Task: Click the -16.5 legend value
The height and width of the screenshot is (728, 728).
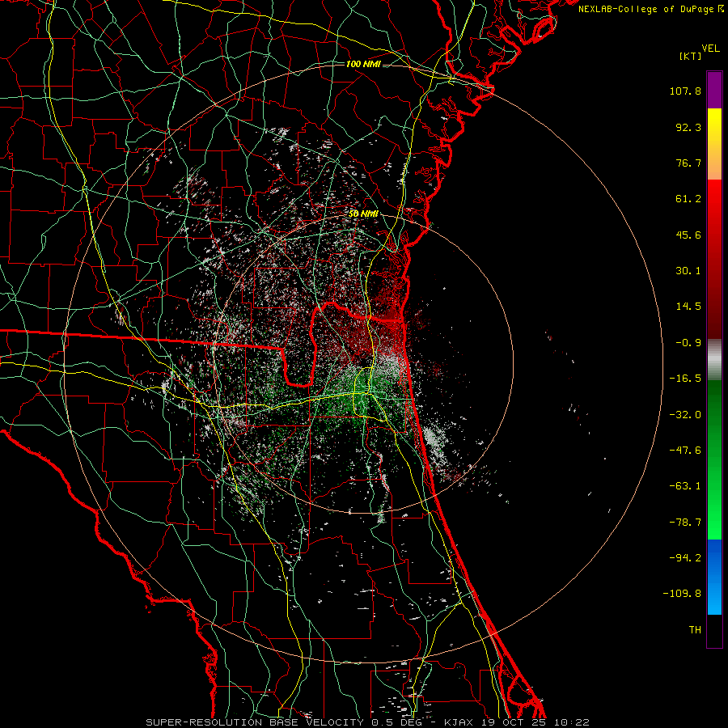Action: 685,379
